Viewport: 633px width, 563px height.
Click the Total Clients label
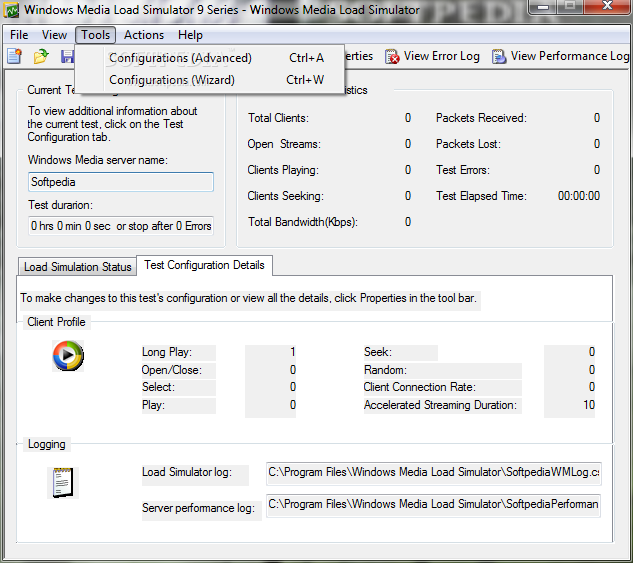[x=278, y=118]
